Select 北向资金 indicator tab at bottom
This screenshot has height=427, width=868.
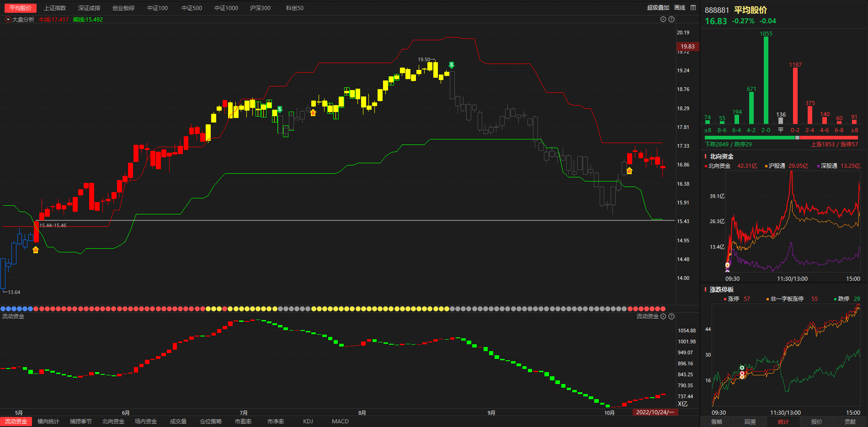[x=113, y=422]
